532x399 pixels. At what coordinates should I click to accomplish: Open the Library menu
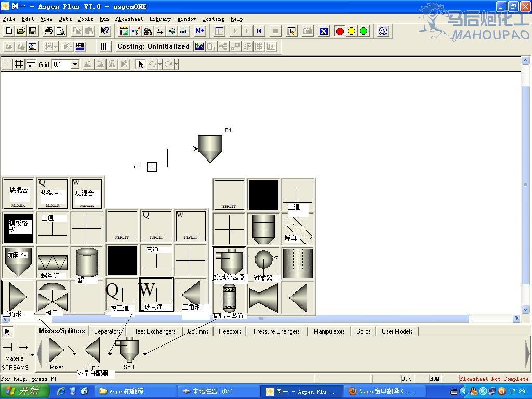click(x=160, y=19)
